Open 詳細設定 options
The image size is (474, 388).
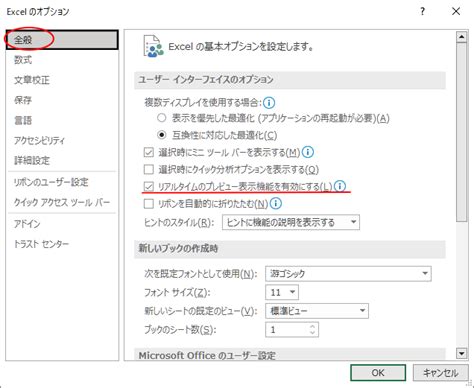point(32,161)
